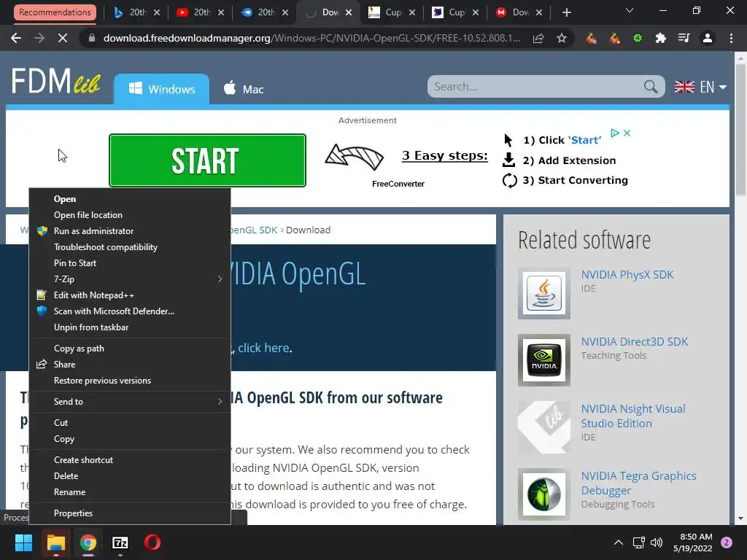Select Unpin from taskbar
747x560 pixels.
[x=130, y=327]
